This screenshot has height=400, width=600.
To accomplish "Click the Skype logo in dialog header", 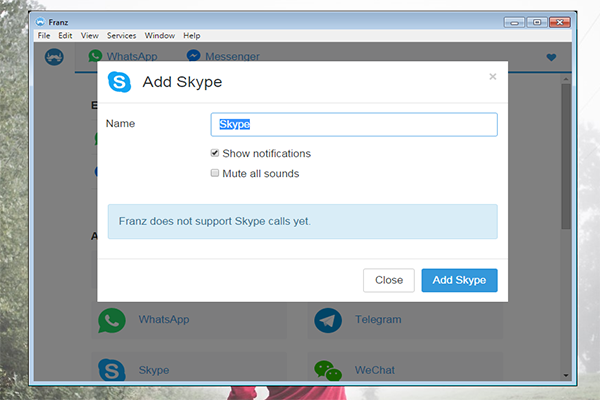I will 119,82.
